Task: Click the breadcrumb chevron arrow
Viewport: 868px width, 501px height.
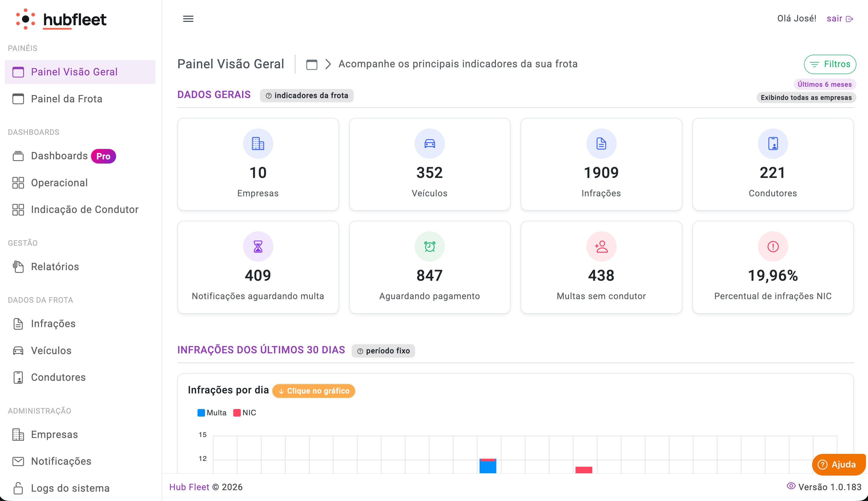Action: click(x=328, y=64)
